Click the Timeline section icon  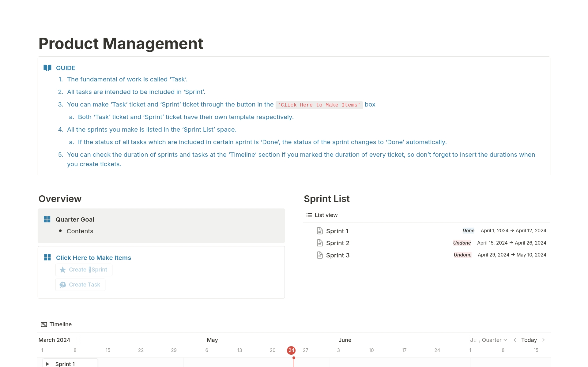tap(44, 324)
